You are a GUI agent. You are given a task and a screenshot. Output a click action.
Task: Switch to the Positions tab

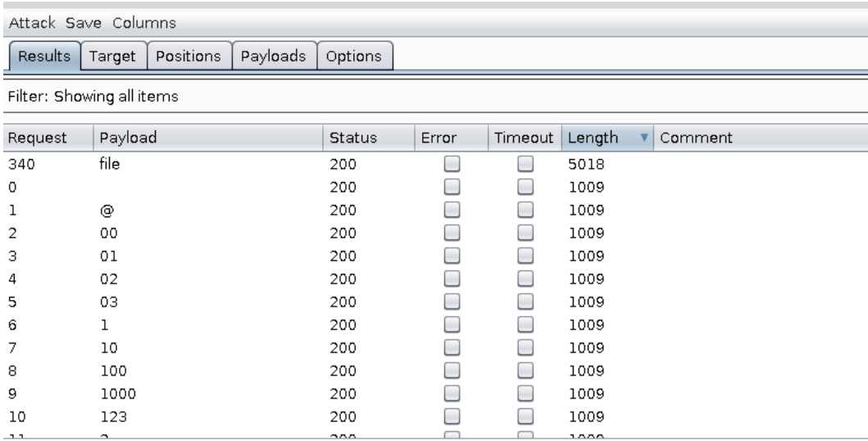tap(189, 56)
